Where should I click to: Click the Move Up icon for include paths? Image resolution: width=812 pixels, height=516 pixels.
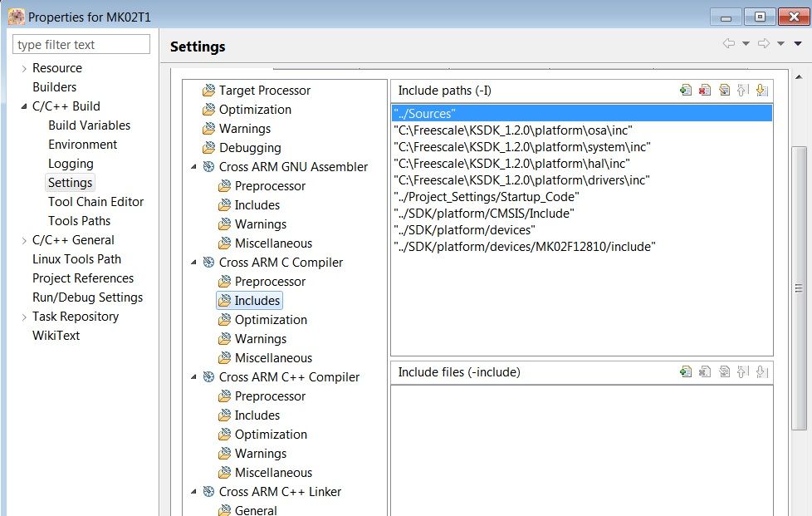point(743,91)
